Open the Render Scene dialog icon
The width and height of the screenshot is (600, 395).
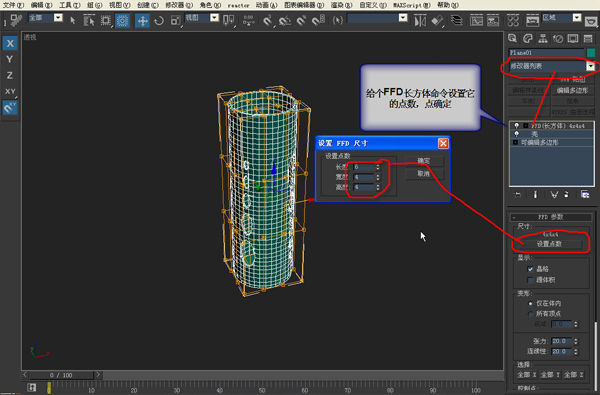pyautogui.click(x=532, y=20)
